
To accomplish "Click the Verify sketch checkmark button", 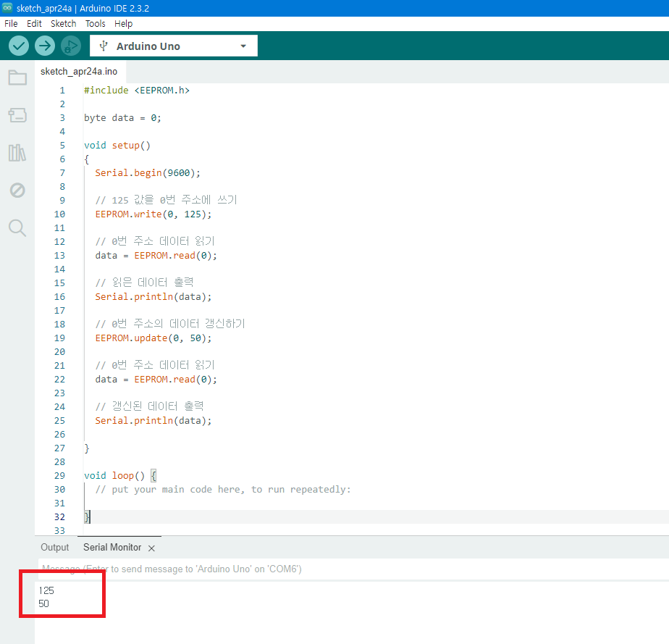I will (19, 46).
